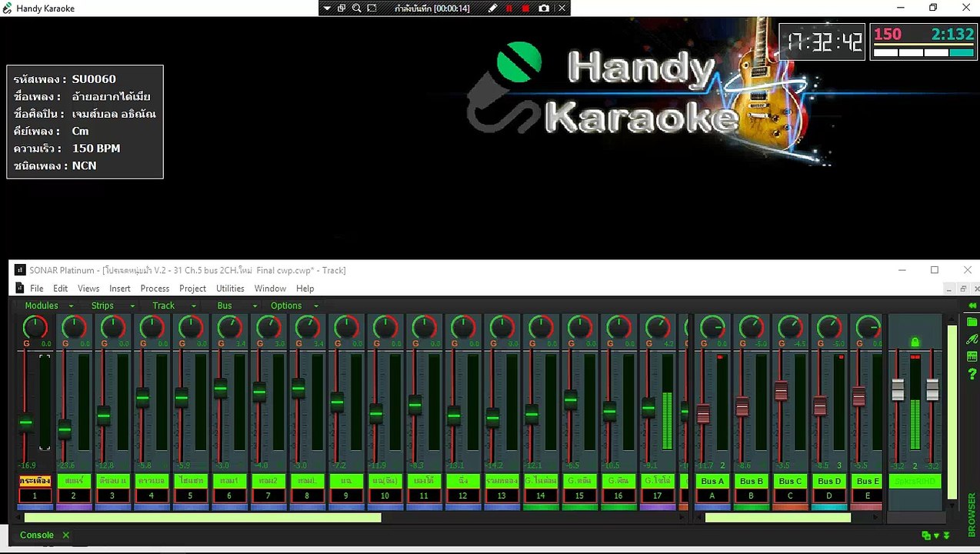The image size is (980, 554).
Task: Click the console vertical scrollbar
Action: (952, 412)
